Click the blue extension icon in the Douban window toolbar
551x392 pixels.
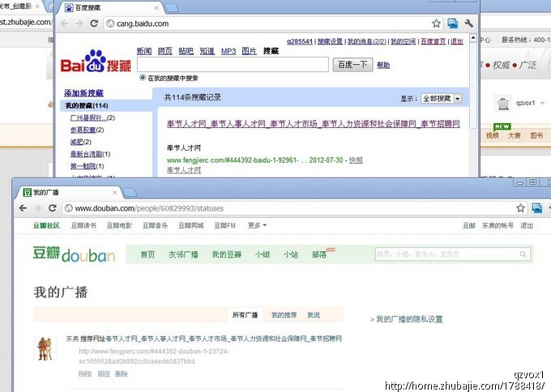(537, 208)
